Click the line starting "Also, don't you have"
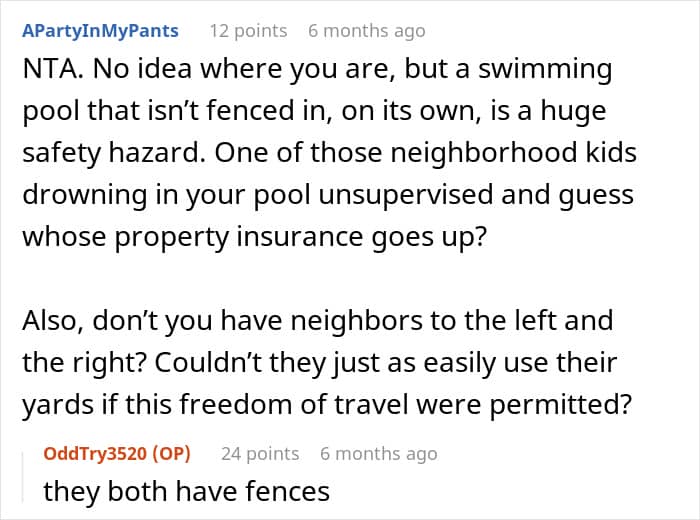This screenshot has width=700, height=520. [x=318, y=320]
